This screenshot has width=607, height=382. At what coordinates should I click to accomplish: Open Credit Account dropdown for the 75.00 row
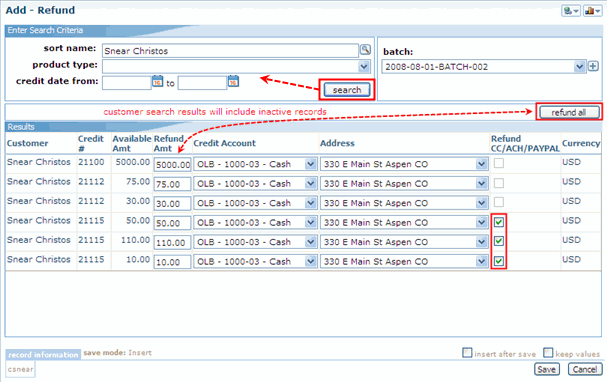pyautogui.click(x=310, y=183)
